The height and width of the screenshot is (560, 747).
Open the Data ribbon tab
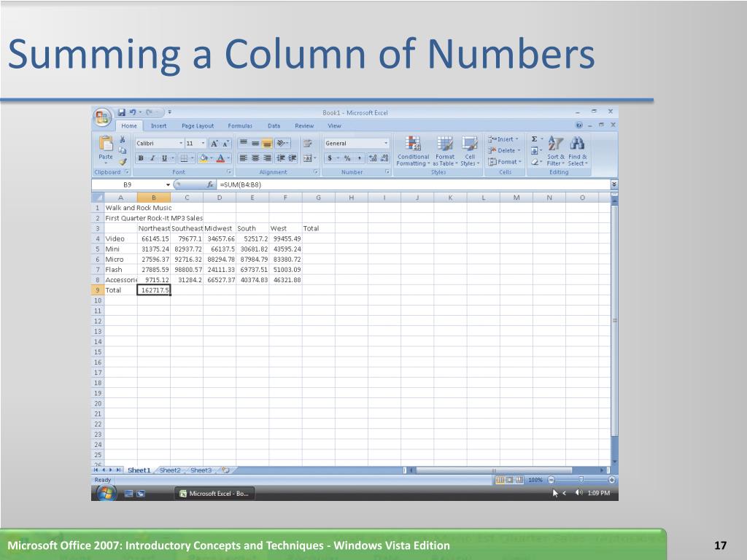274,125
